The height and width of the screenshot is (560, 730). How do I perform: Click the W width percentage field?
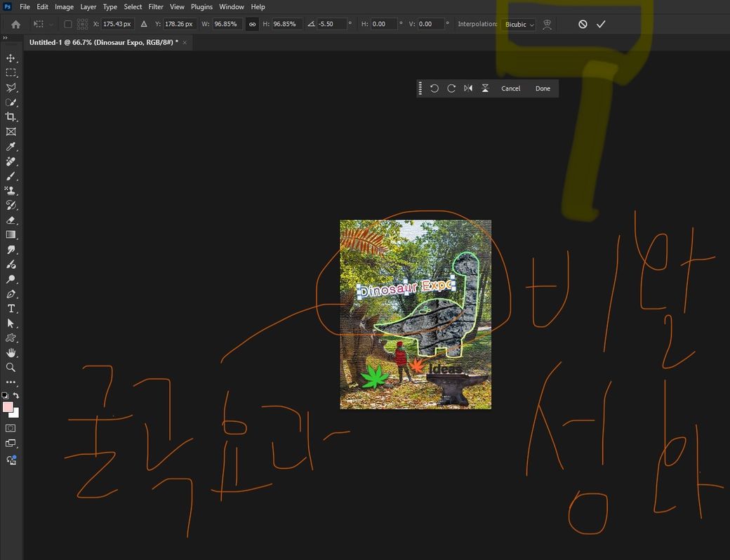tap(227, 25)
